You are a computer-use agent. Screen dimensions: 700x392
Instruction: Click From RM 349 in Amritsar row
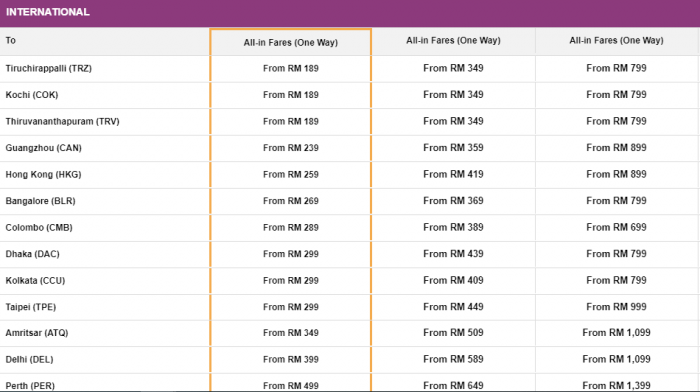click(291, 333)
